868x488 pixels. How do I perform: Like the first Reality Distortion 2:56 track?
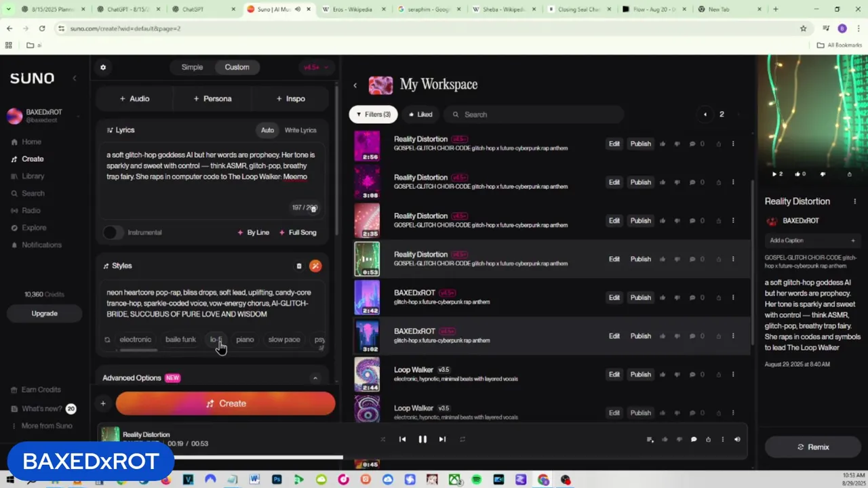click(663, 144)
